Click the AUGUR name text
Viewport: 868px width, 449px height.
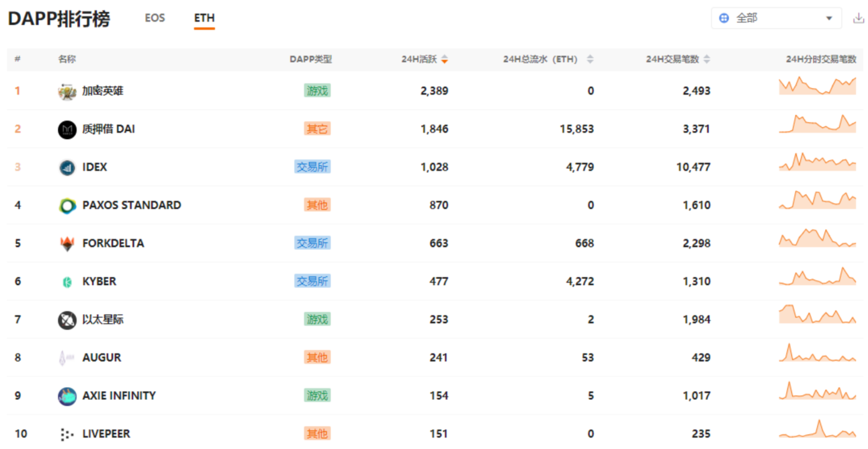click(101, 358)
